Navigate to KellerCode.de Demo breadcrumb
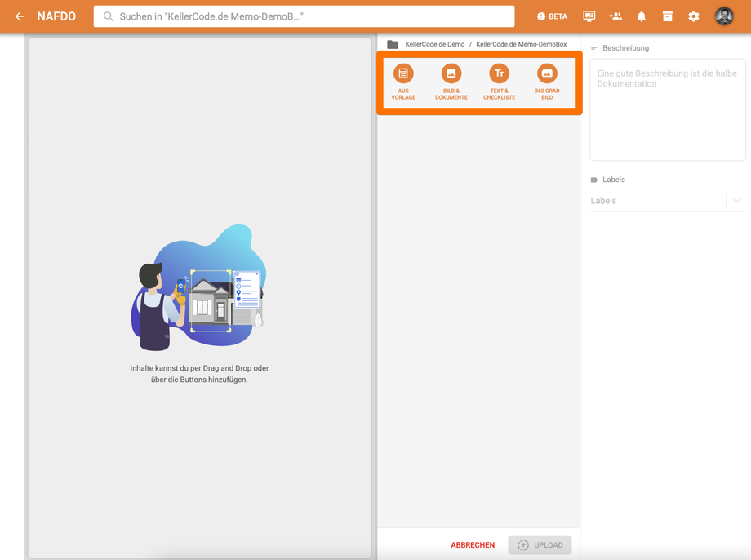The height and width of the screenshot is (560, 751). (x=435, y=44)
